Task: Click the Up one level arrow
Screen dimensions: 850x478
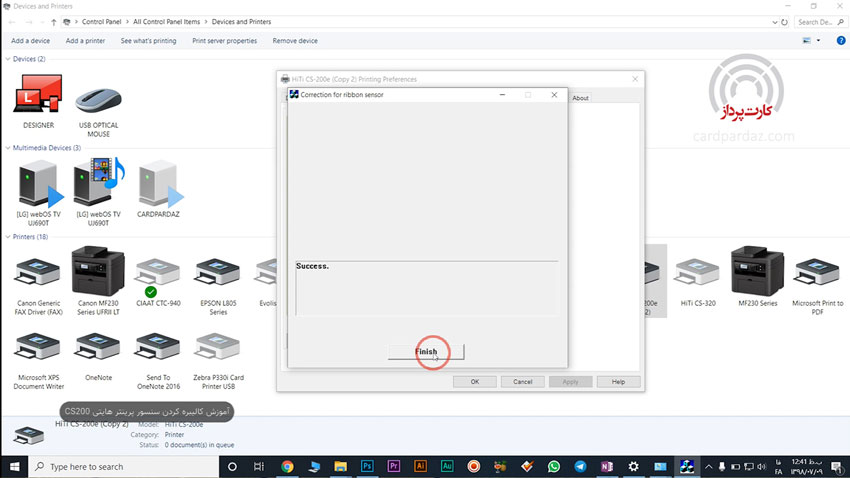Action: click(x=53, y=22)
